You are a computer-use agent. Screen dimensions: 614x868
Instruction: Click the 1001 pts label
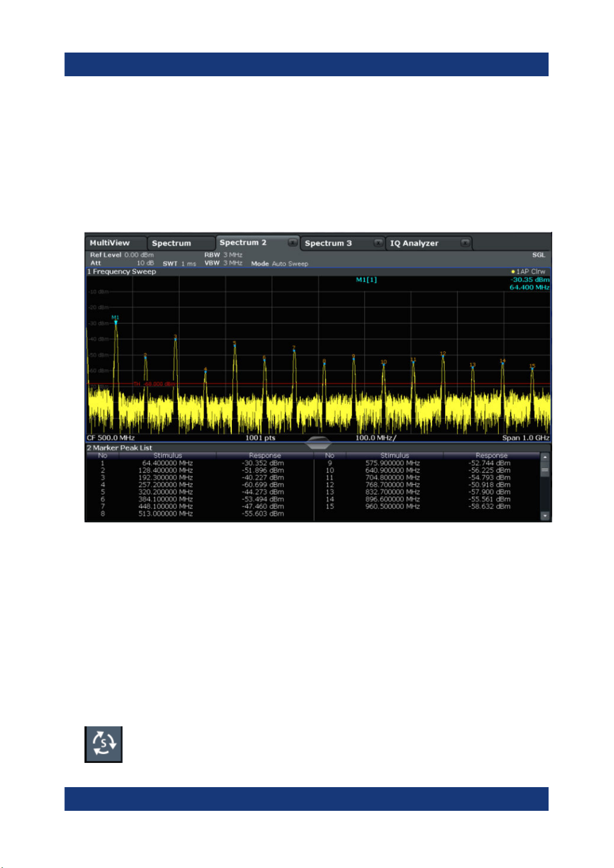pos(260,438)
